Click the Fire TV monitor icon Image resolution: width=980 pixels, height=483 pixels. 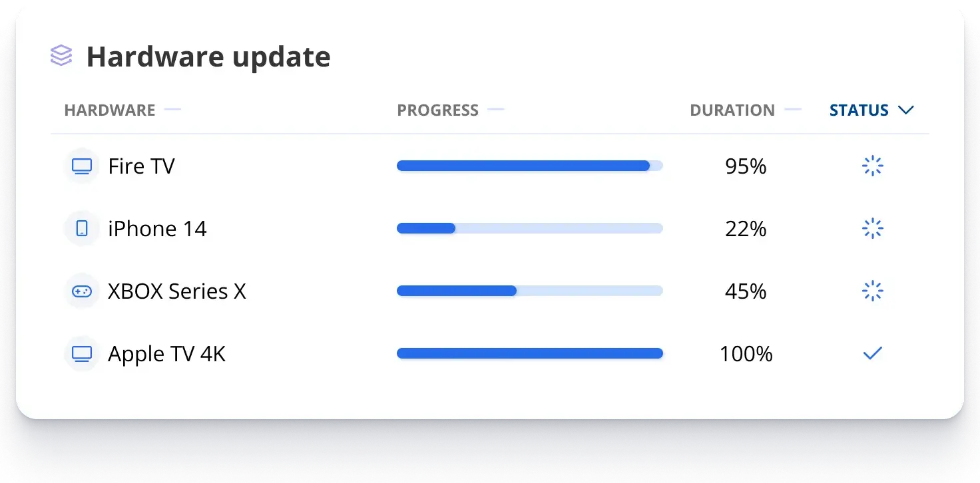click(82, 166)
